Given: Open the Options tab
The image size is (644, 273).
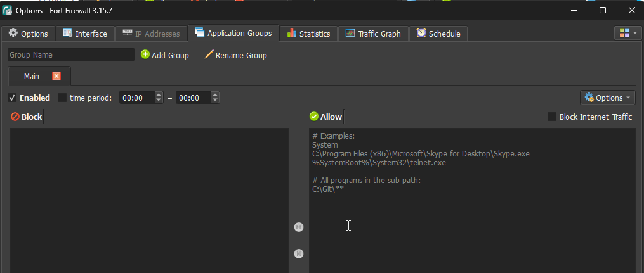Looking at the screenshot, I should pos(29,34).
